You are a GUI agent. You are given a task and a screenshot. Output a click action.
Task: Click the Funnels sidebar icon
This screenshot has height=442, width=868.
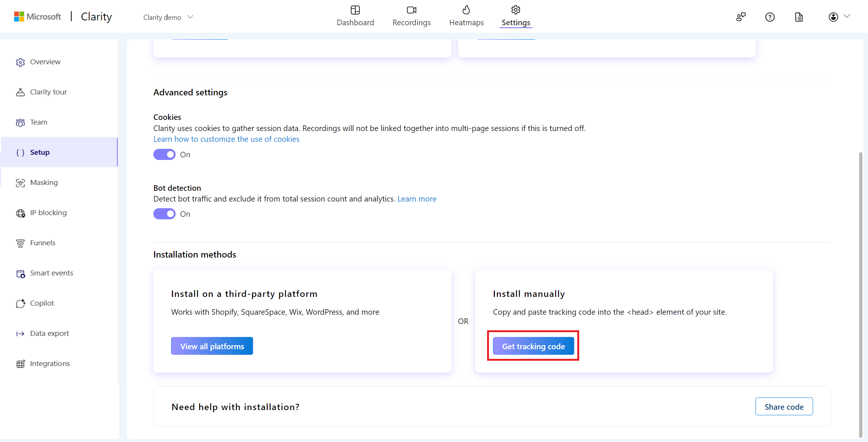pyautogui.click(x=21, y=242)
